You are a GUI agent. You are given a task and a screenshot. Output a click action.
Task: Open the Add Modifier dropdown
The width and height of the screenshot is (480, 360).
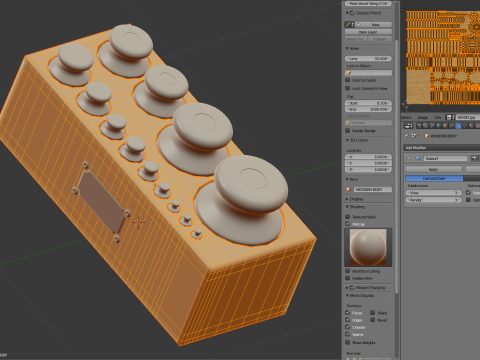point(442,148)
